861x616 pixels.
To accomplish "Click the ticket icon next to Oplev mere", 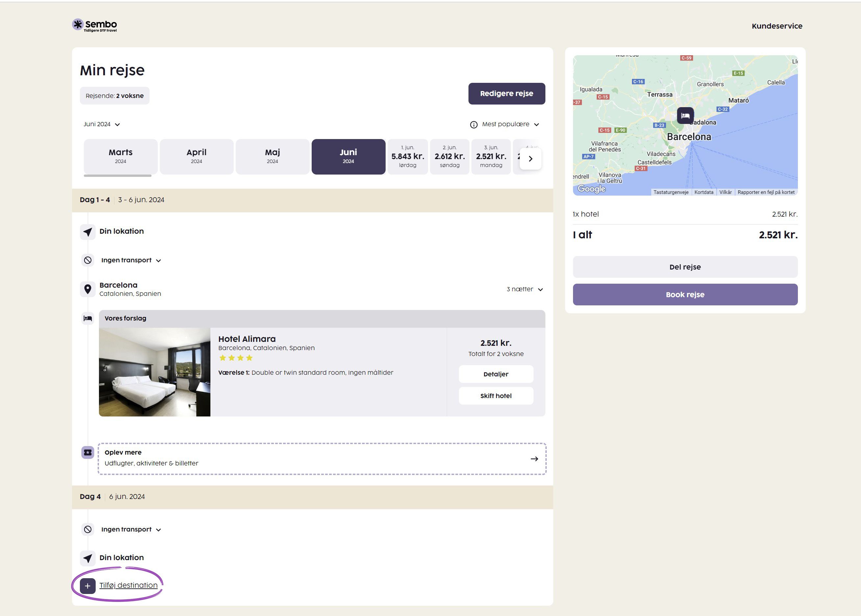I will 88,452.
